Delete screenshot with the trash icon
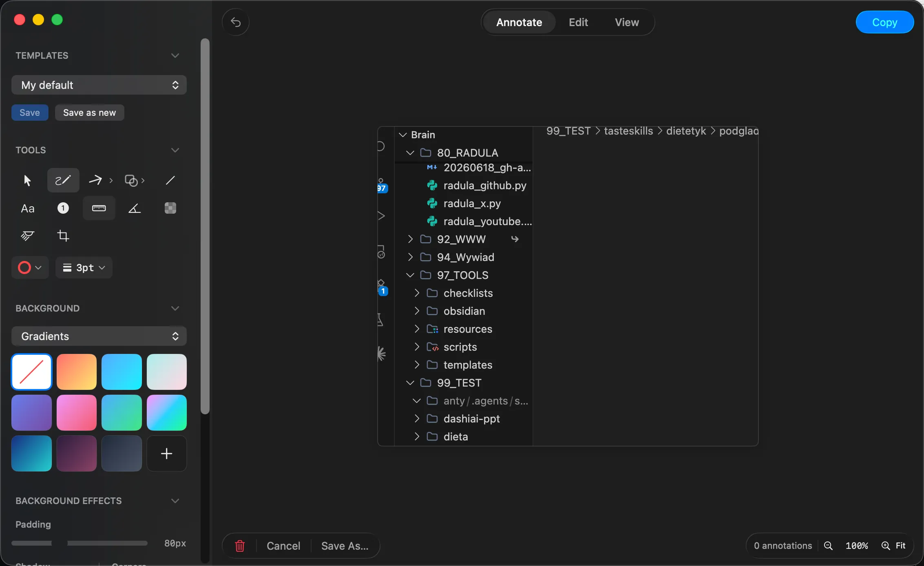The height and width of the screenshot is (566, 924). coord(240,546)
